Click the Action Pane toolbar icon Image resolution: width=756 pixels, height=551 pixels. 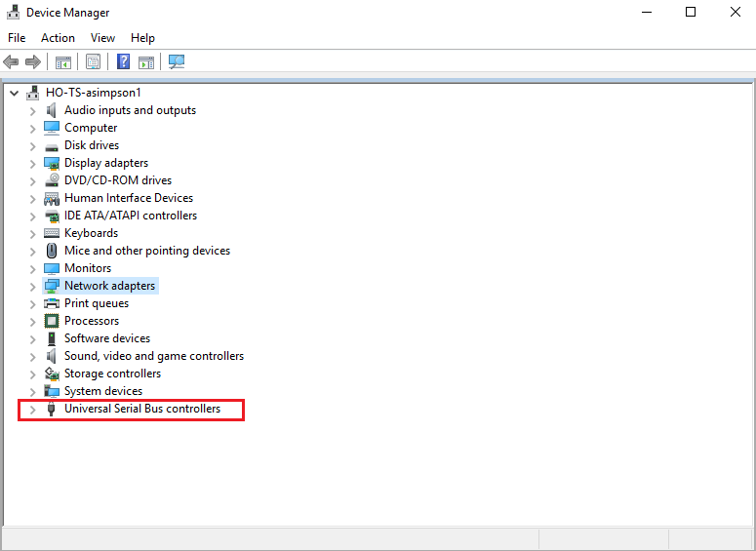click(x=146, y=61)
